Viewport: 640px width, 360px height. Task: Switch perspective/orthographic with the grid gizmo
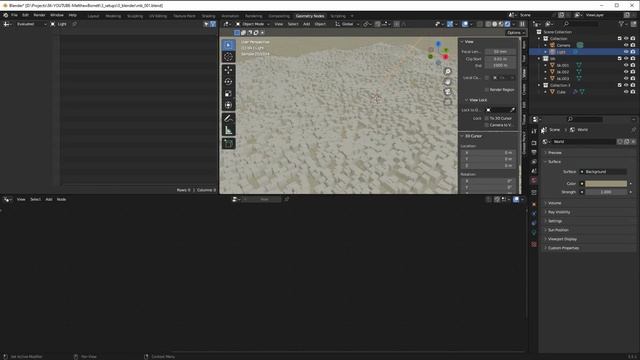pyautogui.click(x=448, y=102)
